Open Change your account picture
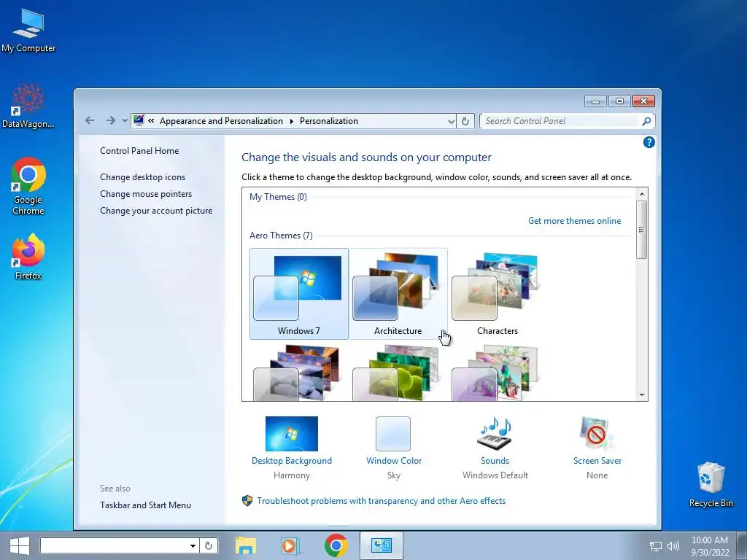The width and height of the screenshot is (747, 560). click(156, 211)
